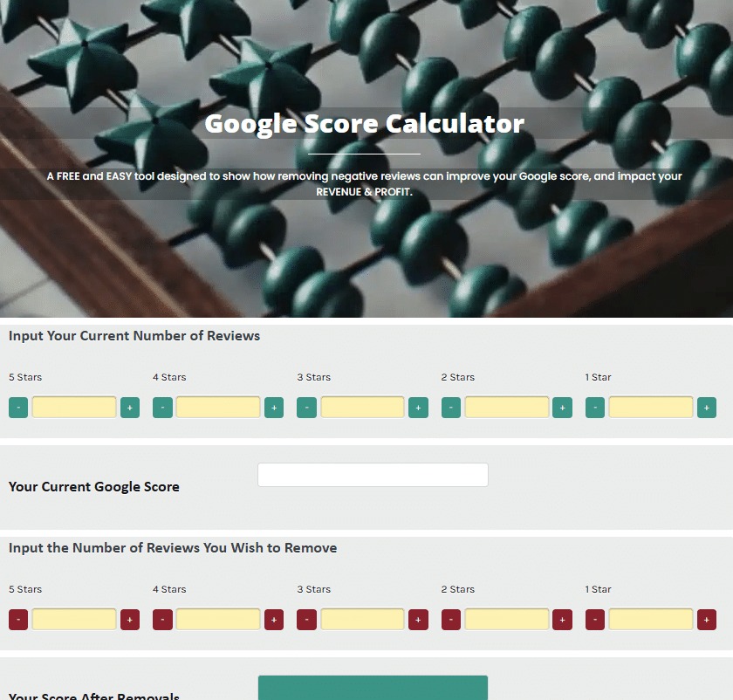Click the Your Current Google Score field
This screenshot has width=733, height=700.
tap(373, 475)
